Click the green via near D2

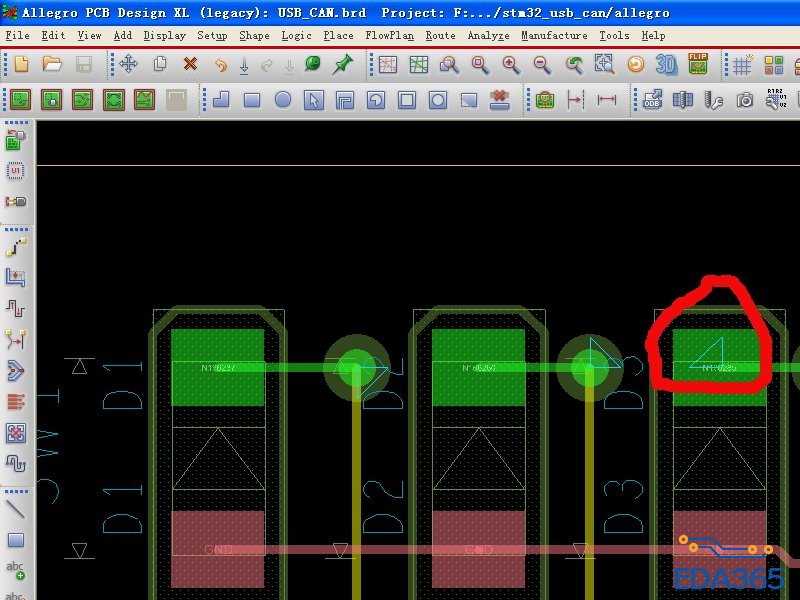pos(357,367)
